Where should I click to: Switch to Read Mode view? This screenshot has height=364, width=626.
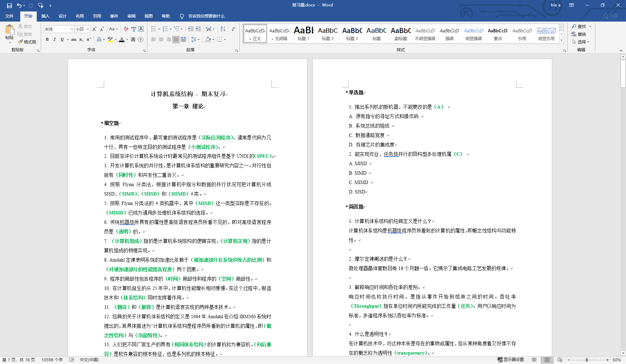534,360
